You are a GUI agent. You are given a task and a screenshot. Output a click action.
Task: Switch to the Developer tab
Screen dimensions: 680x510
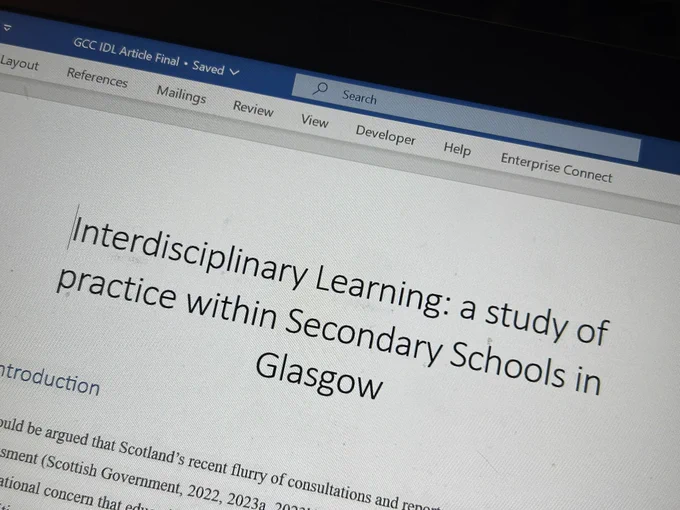tap(386, 135)
